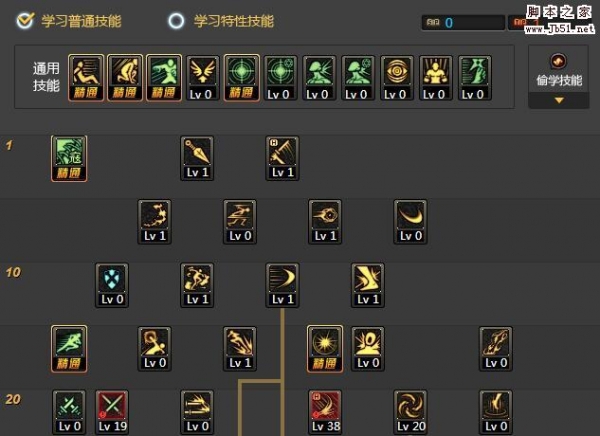Click the 通用技能 section label
The image size is (600, 436).
[x=46, y=77]
